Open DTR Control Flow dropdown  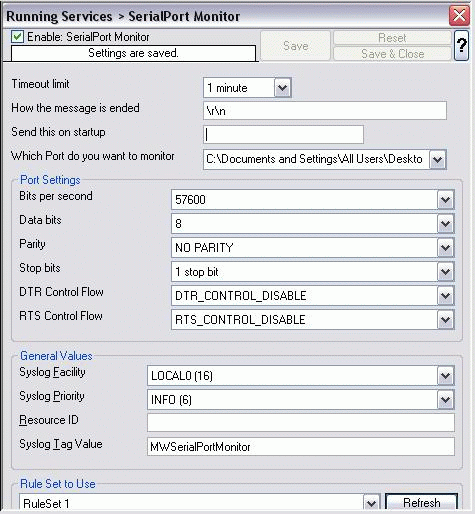coord(445,296)
